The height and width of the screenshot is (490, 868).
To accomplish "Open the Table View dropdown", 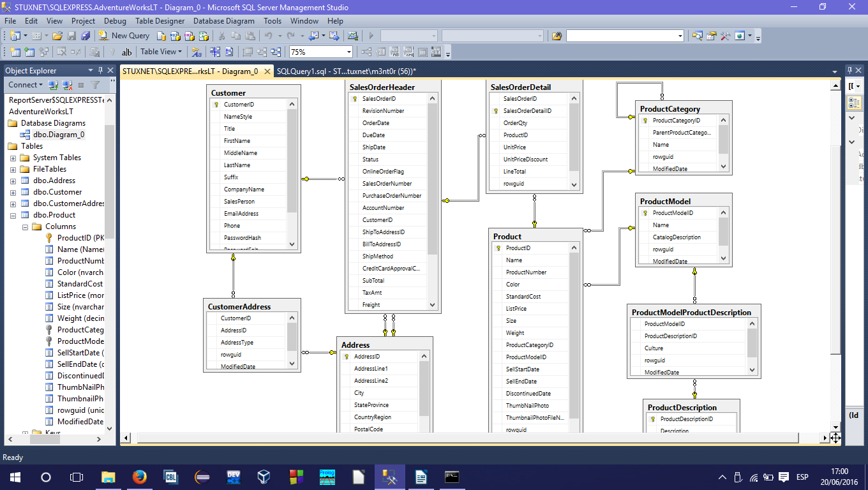I will (x=161, y=52).
